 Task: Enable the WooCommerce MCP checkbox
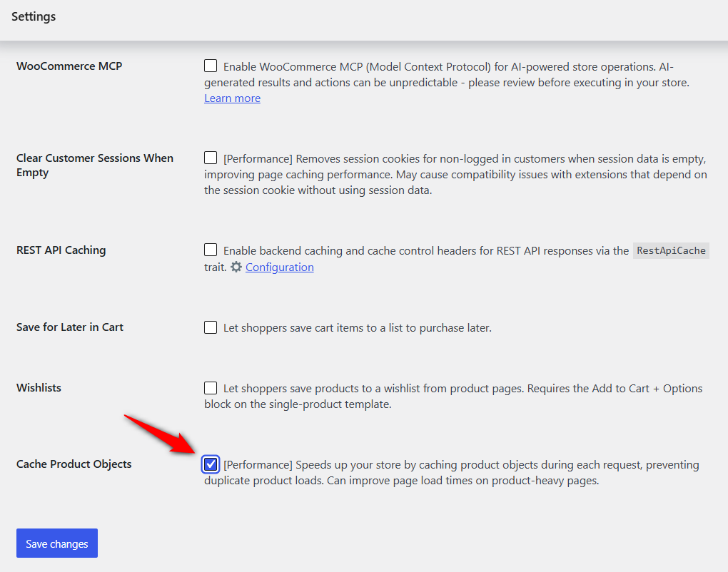(211, 66)
